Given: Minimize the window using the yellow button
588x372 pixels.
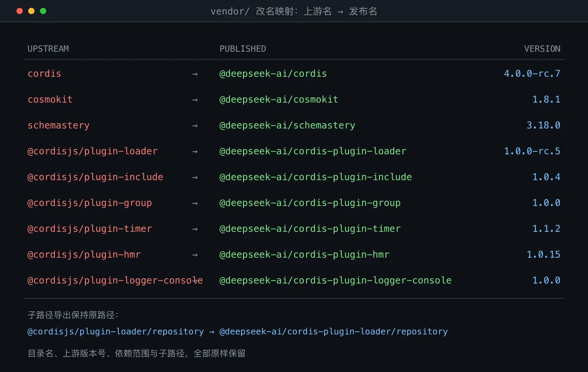Looking at the screenshot, I should (x=31, y=11).
